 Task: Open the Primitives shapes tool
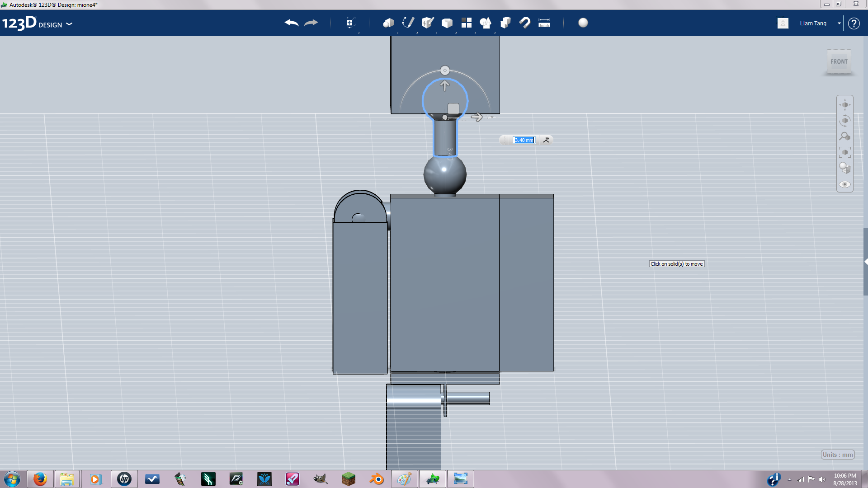point(388,23)
